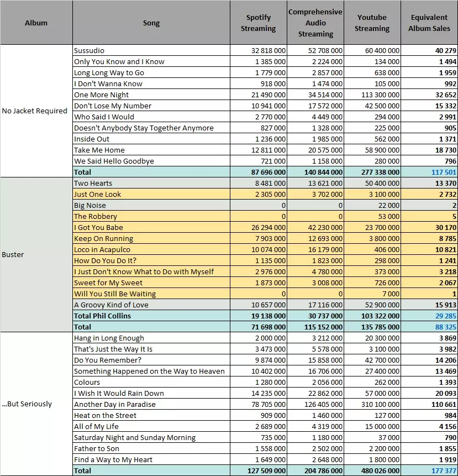Click the Keep On Running song cell
Image resolution: width=458 pixels, height=476 pixels.
click(151, 239)
